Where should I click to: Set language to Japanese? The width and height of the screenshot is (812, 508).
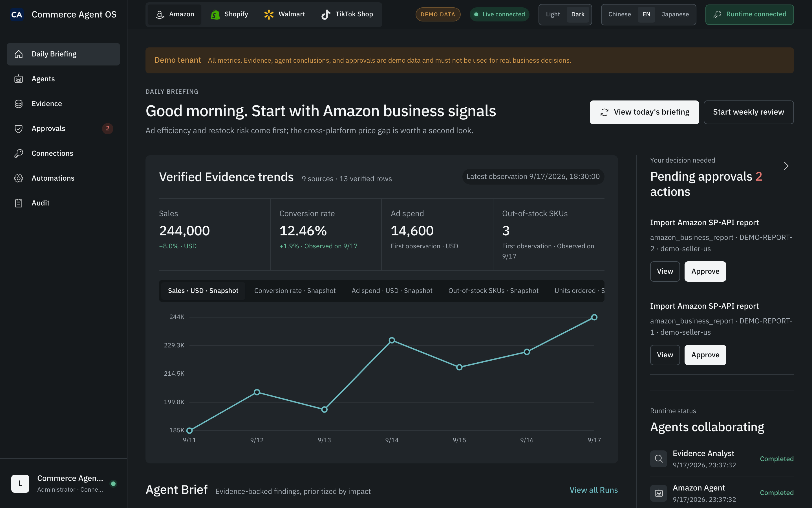[675, 14]
